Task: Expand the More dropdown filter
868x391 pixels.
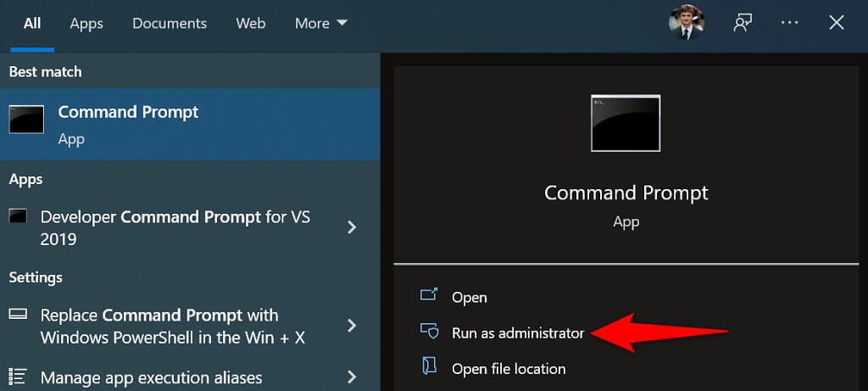Action: (320, 24)
